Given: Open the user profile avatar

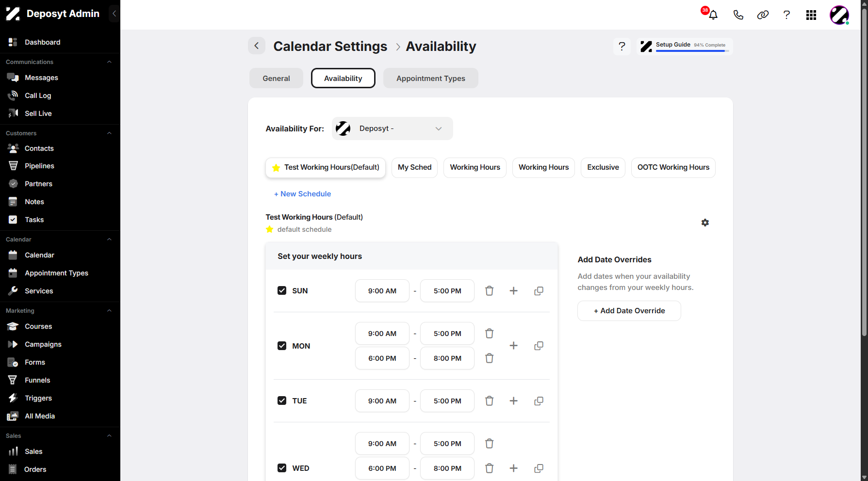Looking at the screenshot, I should click(839, 15).
